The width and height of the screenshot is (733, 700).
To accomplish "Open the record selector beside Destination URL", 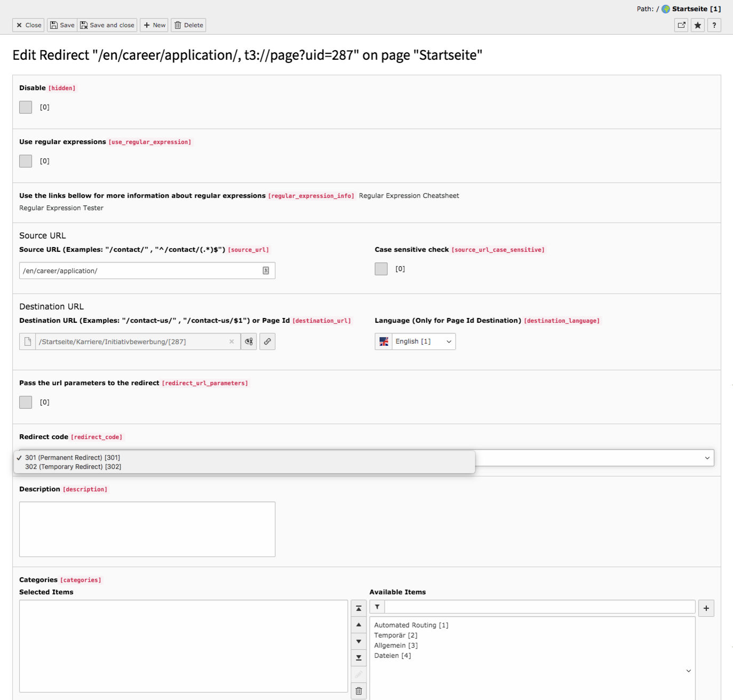I will 249,341.
